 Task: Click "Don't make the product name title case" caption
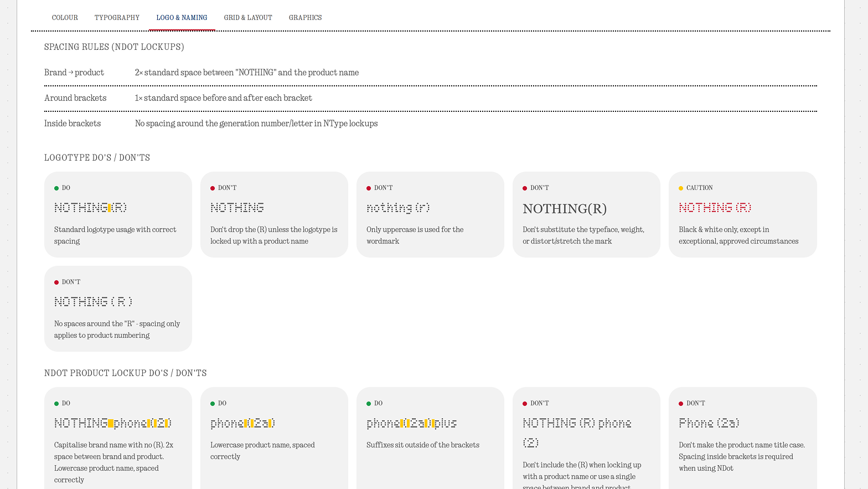click(742, 457)
